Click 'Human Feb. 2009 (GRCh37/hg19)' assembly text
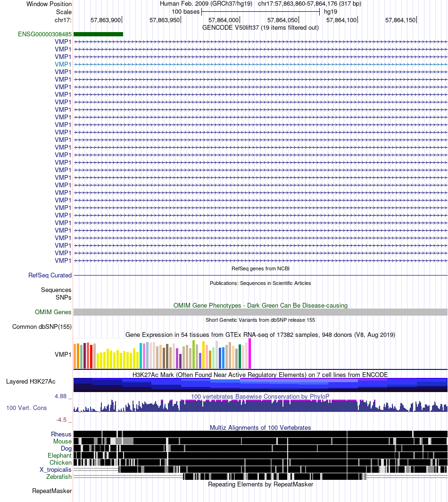The height and width of the screenshot is (502, 448). [206, 4]
